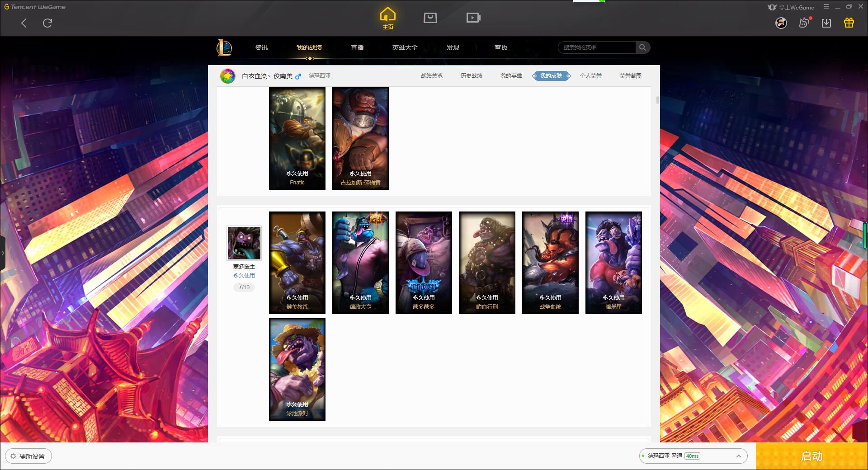Click the 蒙多医生 champion name

tap(244, 267)
